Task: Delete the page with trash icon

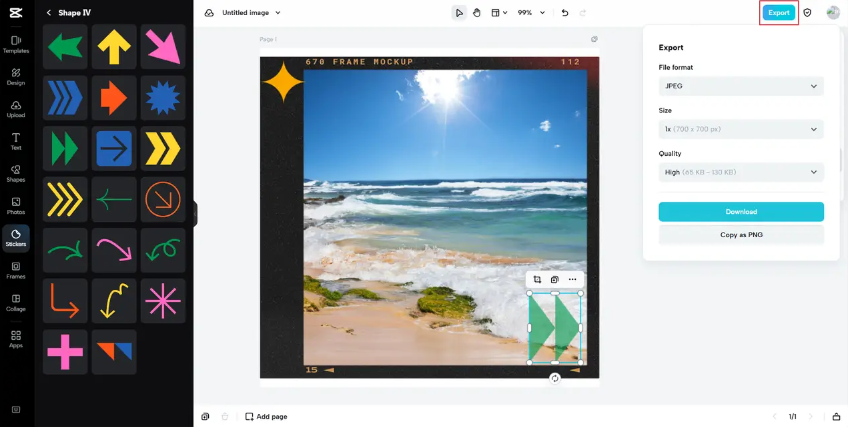Action: pos(225,417)
